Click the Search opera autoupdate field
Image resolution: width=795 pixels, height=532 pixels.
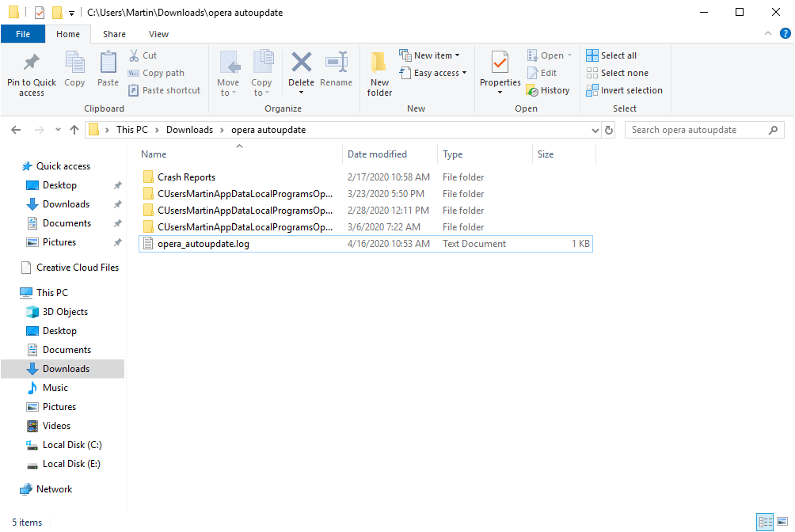tap(705, 130)
